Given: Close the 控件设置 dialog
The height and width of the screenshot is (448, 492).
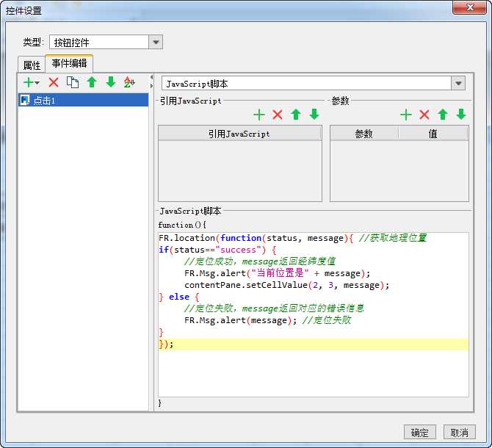Looking at the screenshot, I should 469,7.
